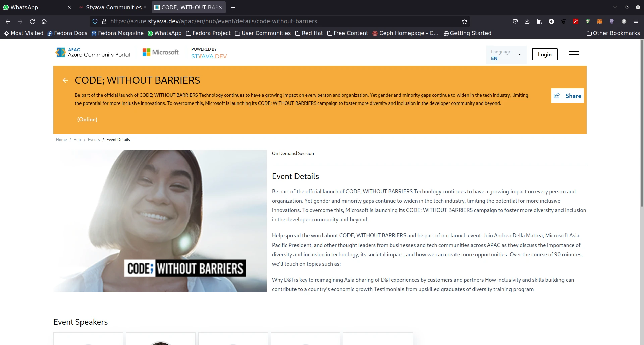Open Free Content bookmark folder
The image size is (644, 345).
point(347,33)
